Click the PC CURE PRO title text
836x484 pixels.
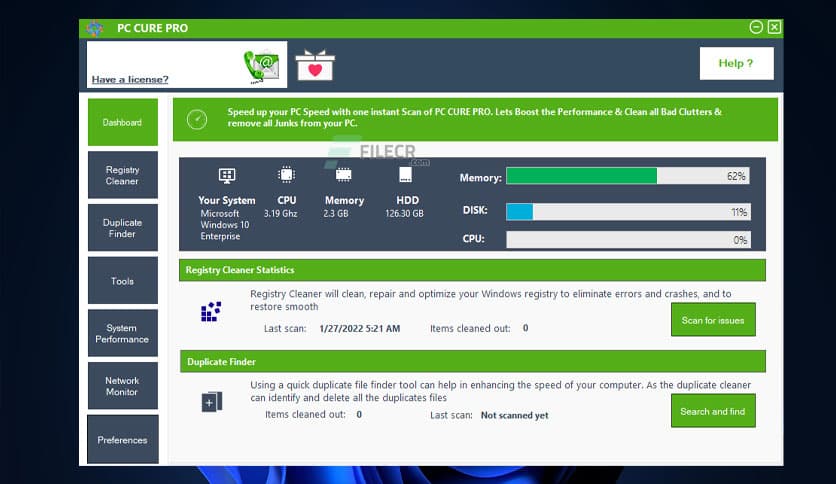152,28
